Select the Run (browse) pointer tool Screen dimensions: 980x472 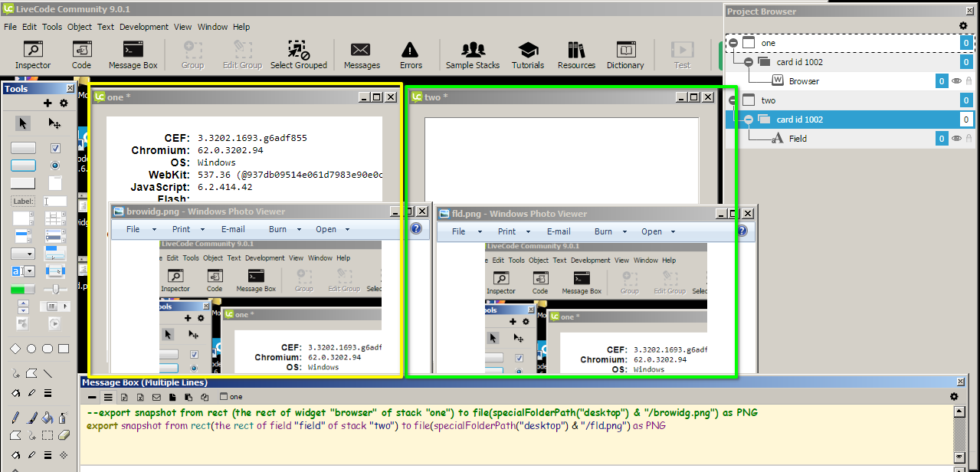click(23, 123)
